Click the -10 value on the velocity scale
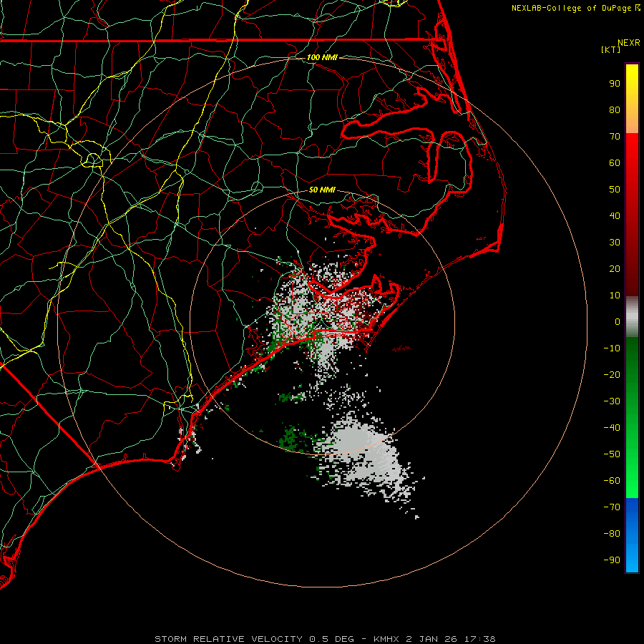 [x=612, y=348]
